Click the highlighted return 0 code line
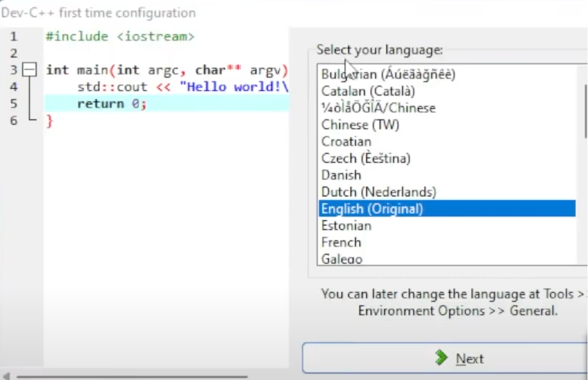The image size is (588, 380). [112, 104]
